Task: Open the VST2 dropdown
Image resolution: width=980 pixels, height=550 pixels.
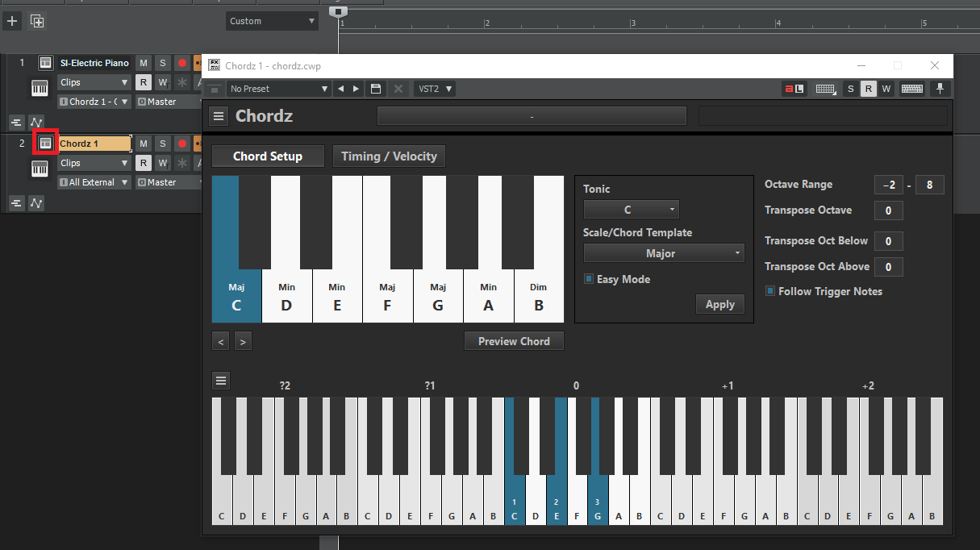Action: click(434, 89)
